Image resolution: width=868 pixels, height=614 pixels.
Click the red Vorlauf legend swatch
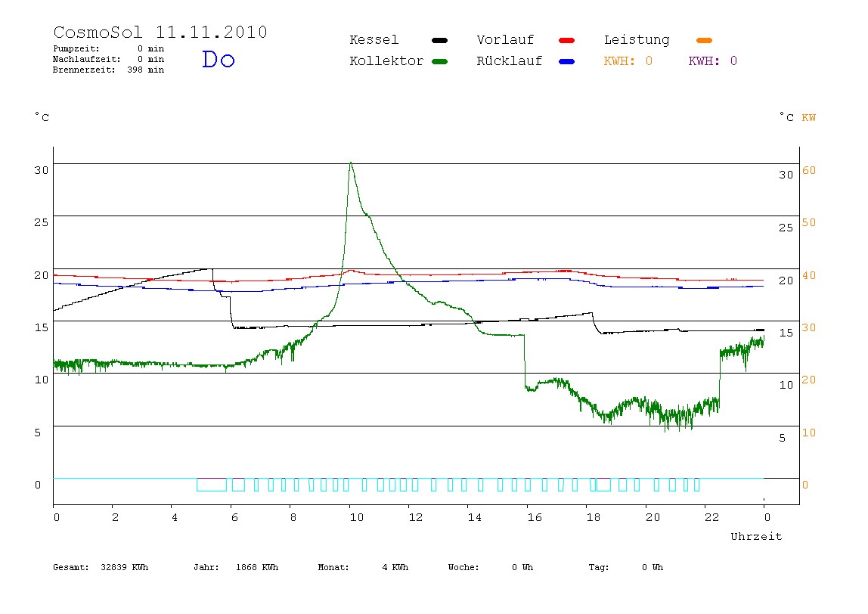pos(567,40)
